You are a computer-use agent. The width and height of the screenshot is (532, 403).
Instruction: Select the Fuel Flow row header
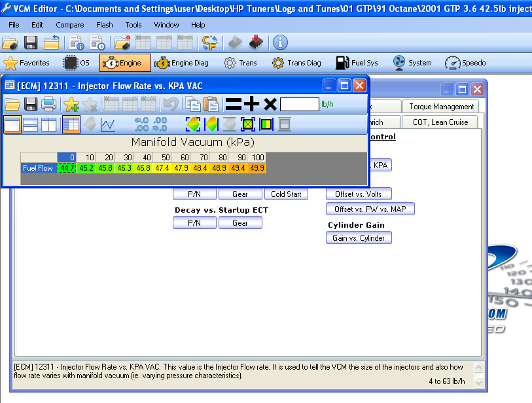click(39, 168)
